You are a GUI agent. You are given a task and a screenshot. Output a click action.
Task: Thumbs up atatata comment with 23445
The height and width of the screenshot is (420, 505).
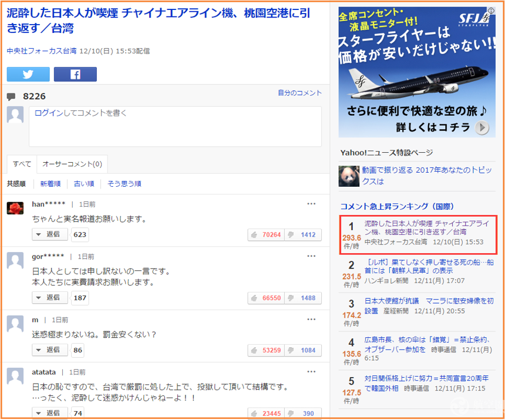tap(267, 413)
